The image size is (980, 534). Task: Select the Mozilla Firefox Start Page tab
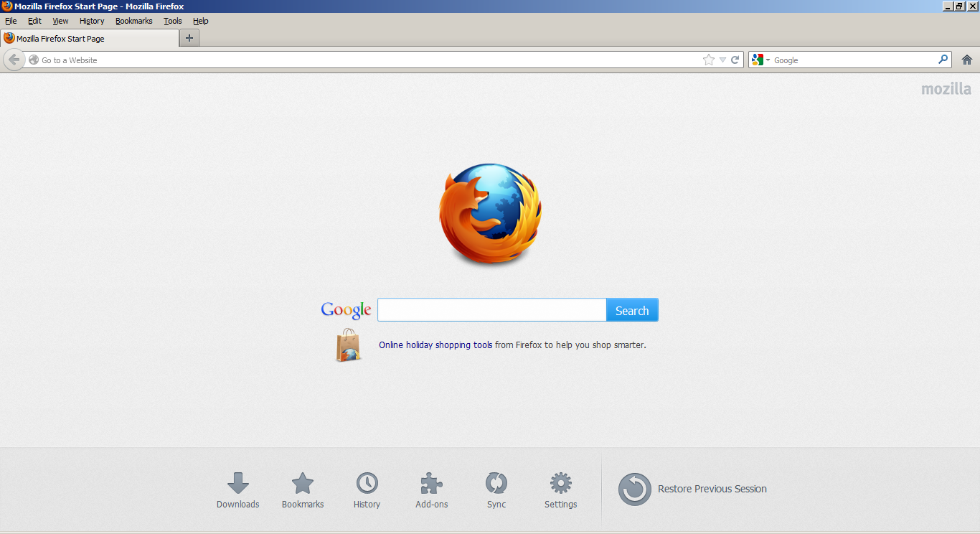click(90, 38)
